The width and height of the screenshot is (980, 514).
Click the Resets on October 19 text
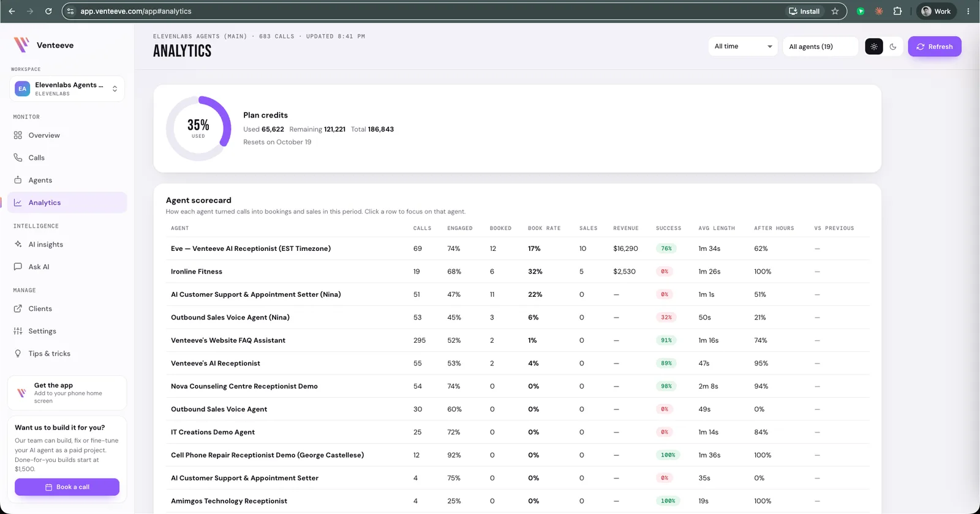(277, 142)
